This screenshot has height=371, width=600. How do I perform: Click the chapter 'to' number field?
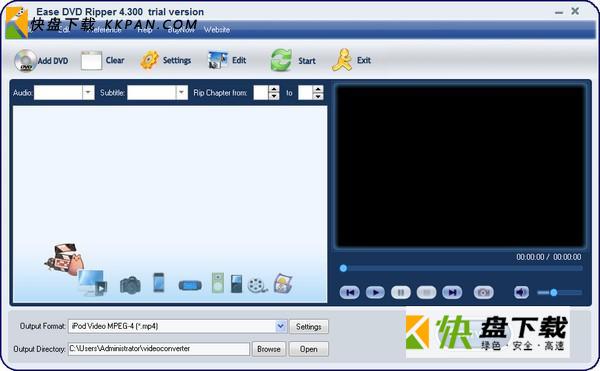[305, 93]
